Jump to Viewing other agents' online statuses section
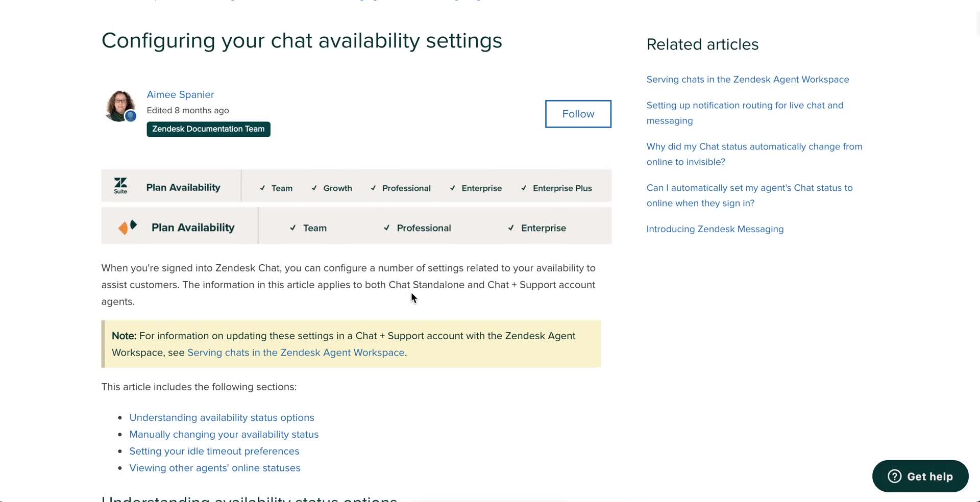Image resolution: width=980 pixels, height=502 pixels. [214, 468]
